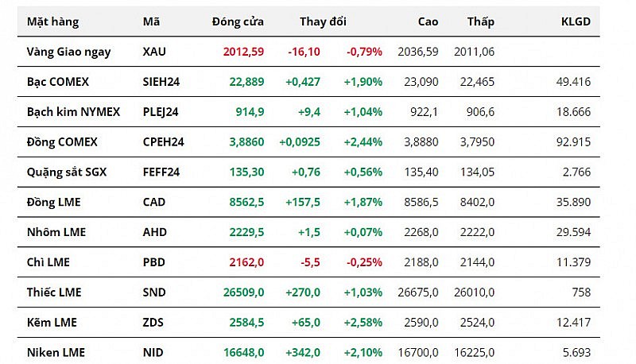Click the Mã column header
636x364 pixels.
(x=151, y=22)
